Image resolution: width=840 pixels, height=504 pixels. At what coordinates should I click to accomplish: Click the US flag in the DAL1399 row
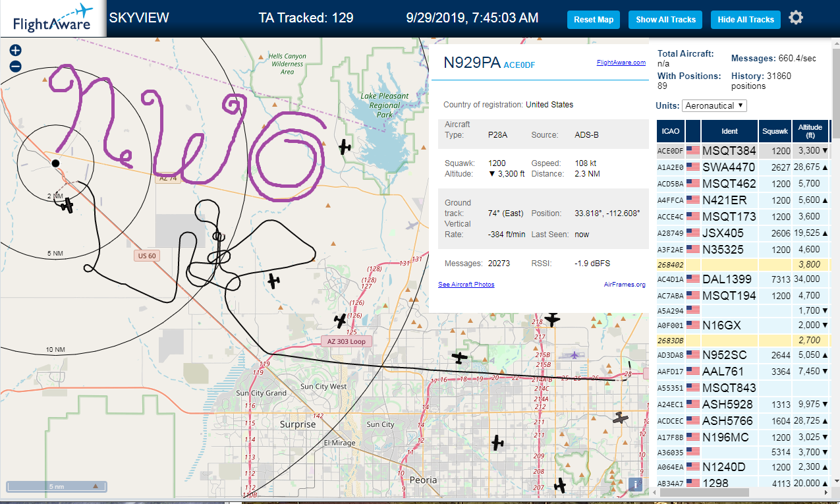693,279
